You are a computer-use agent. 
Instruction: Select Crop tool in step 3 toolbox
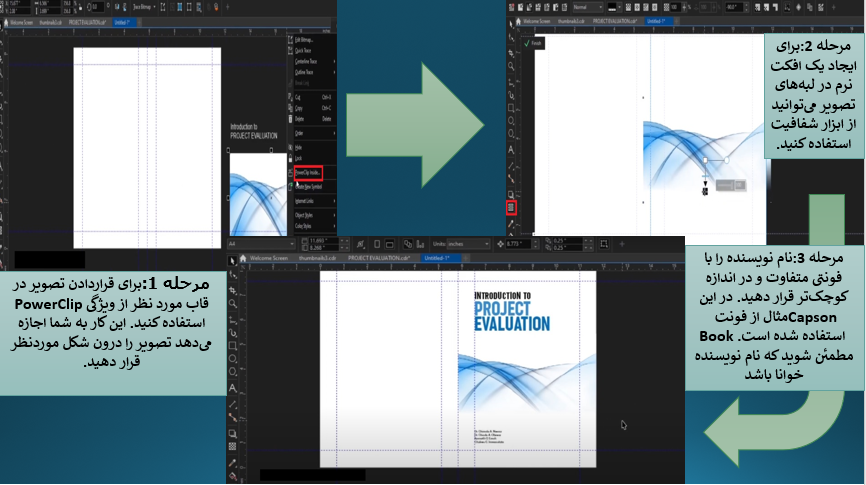(233, 290)
